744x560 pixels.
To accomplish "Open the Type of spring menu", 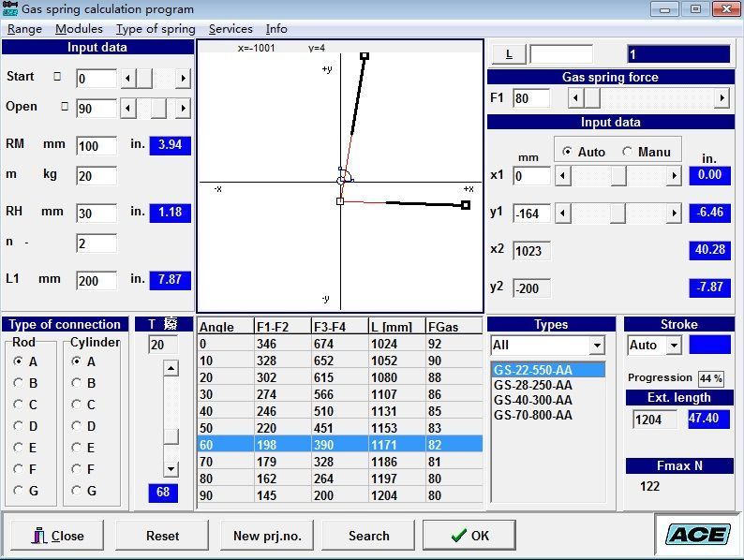I will click(156, 29).
